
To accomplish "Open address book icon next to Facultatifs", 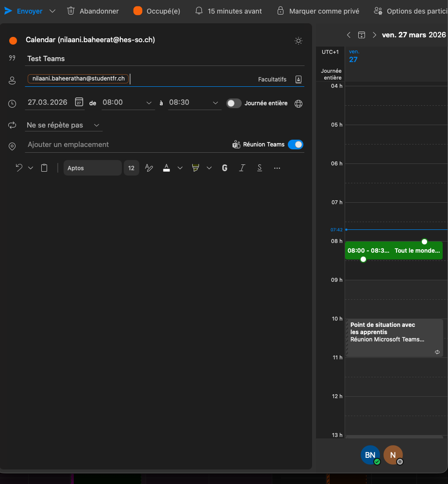I will coord(299,80).
